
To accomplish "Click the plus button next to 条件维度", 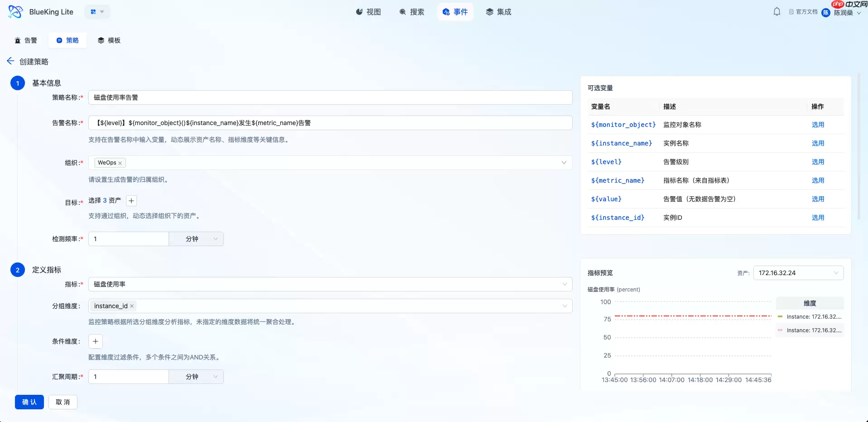I will 95,341.
